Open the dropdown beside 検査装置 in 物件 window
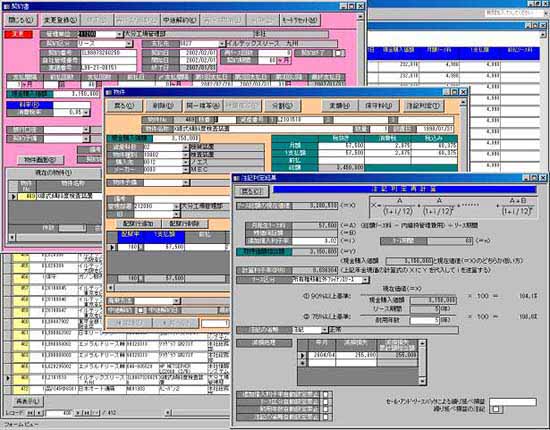Screen dimensions: 550x430 [x=186, y=155]
